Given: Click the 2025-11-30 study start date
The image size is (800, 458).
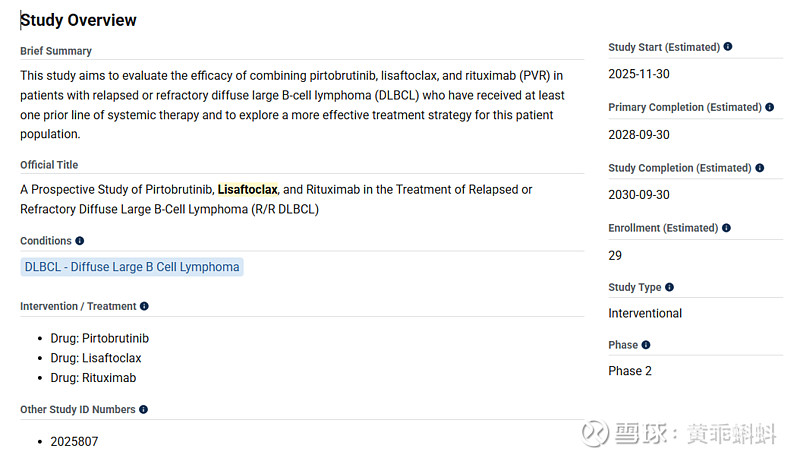Looking at the screenshot, I should [639, 74].
